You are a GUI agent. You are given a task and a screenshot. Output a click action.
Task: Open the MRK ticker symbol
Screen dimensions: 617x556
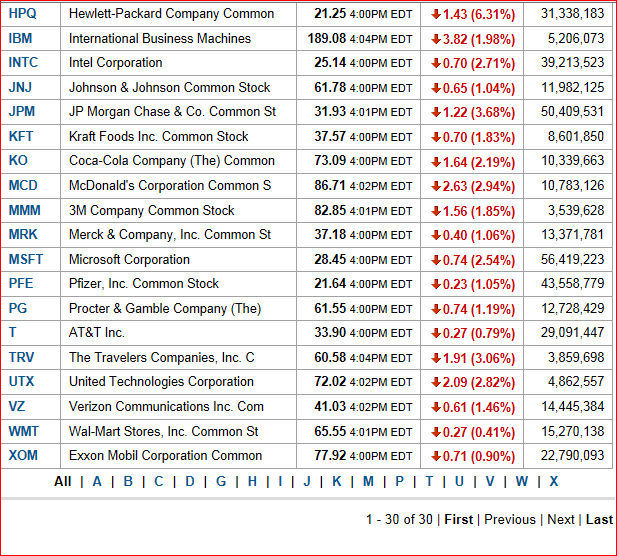[x=23, y=235]
